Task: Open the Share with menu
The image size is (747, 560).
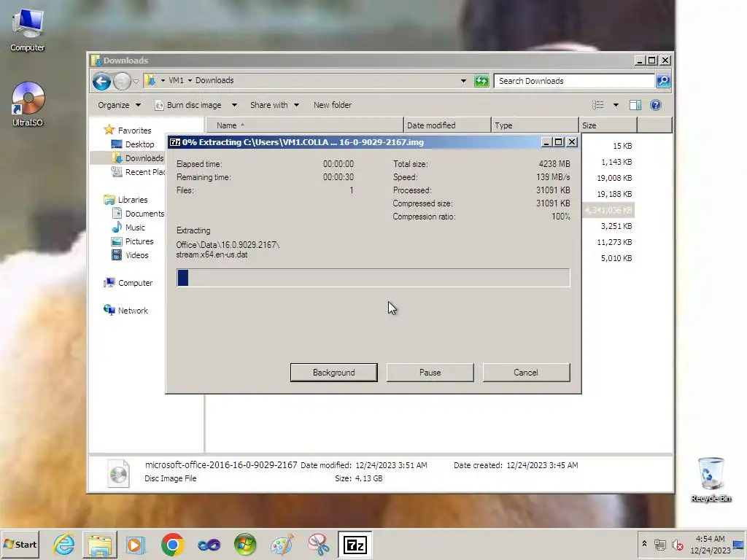Action: (x=274, y=105)
